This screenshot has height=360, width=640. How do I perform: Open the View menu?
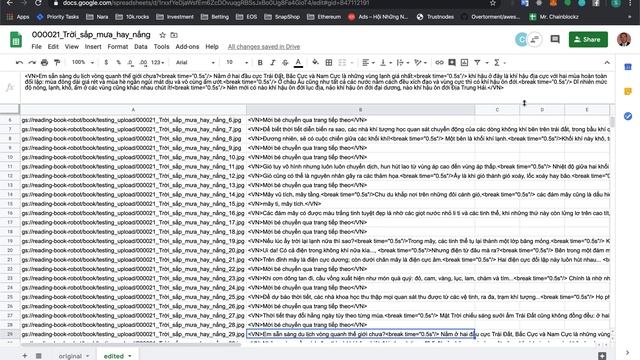coord(71,47)
